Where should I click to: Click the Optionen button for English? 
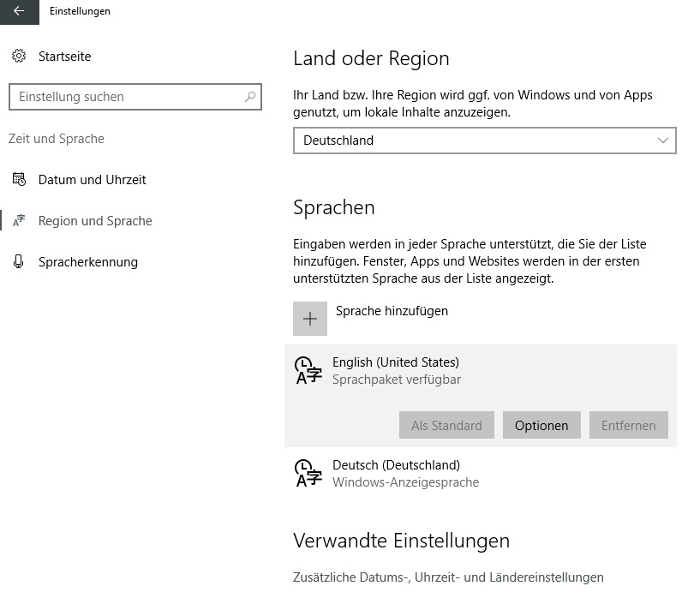pyautogui.click(x=541, y=425)
